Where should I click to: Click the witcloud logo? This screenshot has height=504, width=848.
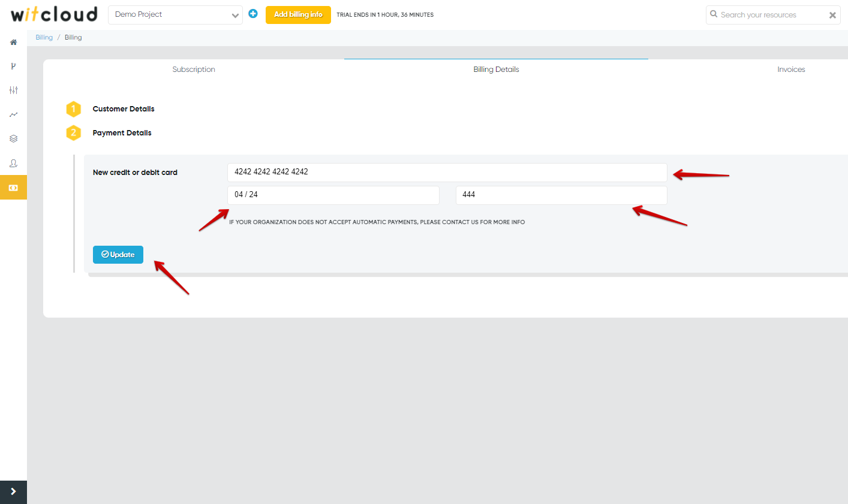tap(54, 14)
